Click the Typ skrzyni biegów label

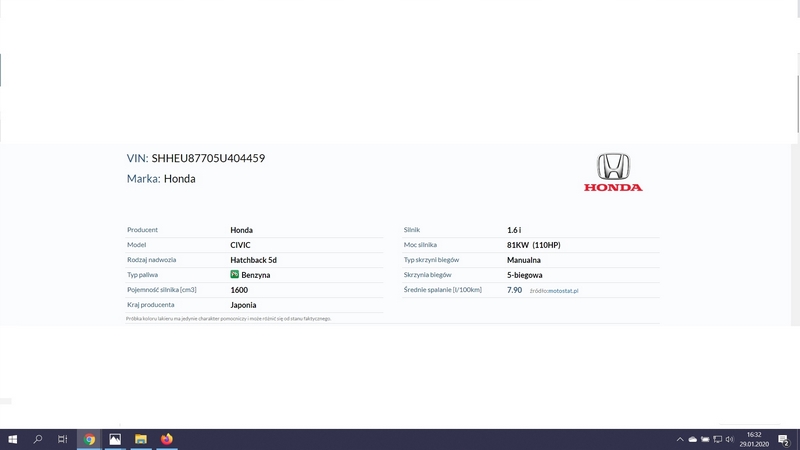point(431,260)
